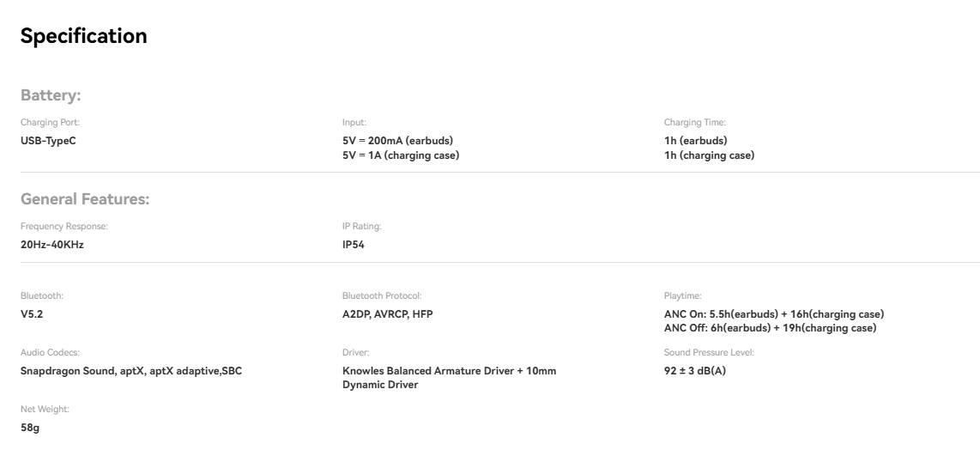Click the A2DP, AVRCP, HFP protocol text
The width and height of the screenshot is (980, 450).
point(387,313)
